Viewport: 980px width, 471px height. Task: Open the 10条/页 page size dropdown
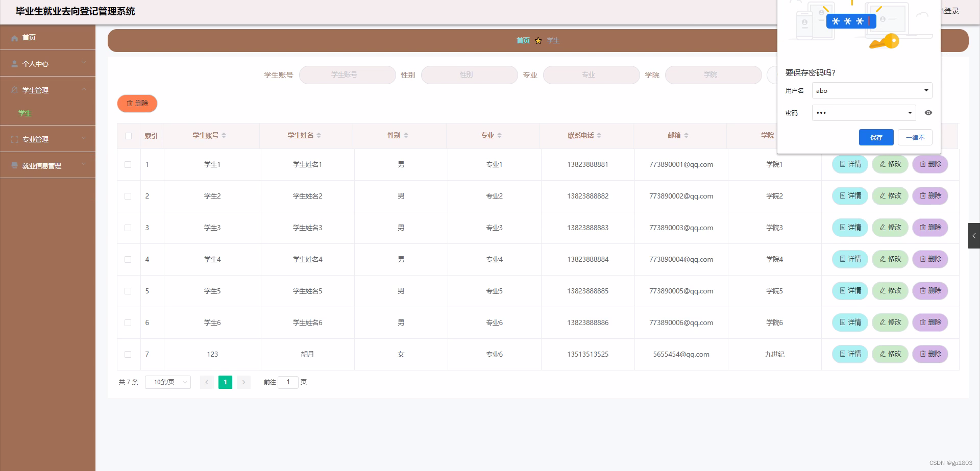pyautogui.click(x=167, y=382)
